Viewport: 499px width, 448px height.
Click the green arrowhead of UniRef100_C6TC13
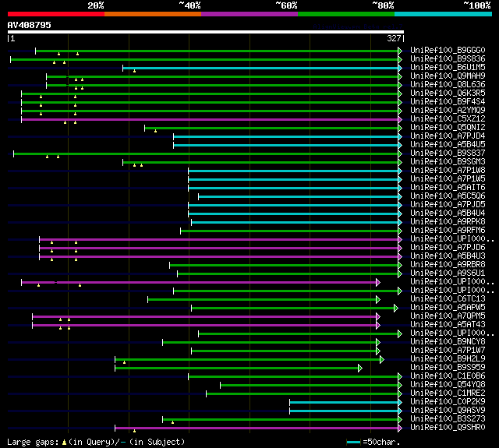(x=378, y=299)
